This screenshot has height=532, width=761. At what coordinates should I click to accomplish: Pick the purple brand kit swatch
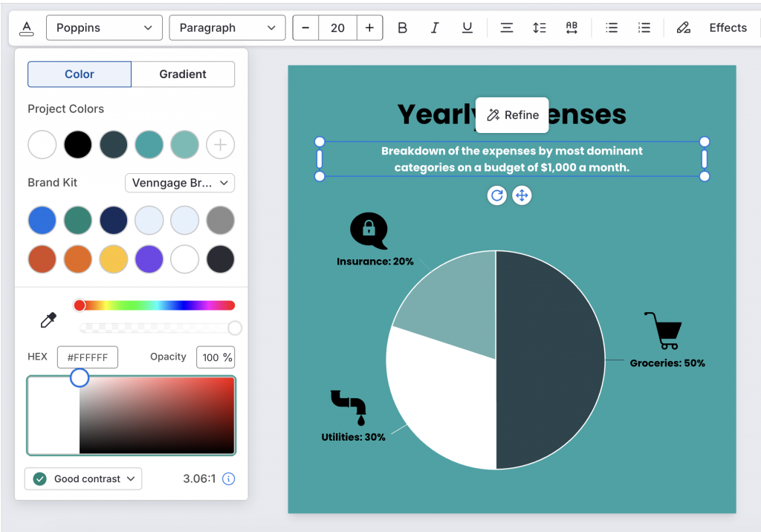[149, 259]
